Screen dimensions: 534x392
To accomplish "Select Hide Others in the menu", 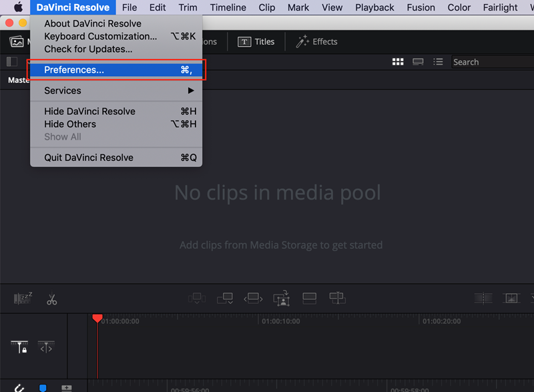I will pyautogui.click(x=116, y=124).
